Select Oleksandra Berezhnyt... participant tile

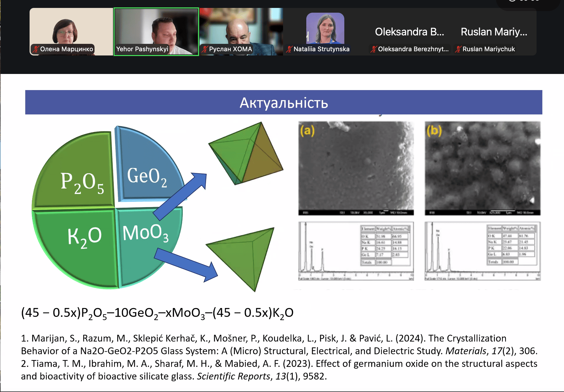pyautogui.click(x=410, y=32)
